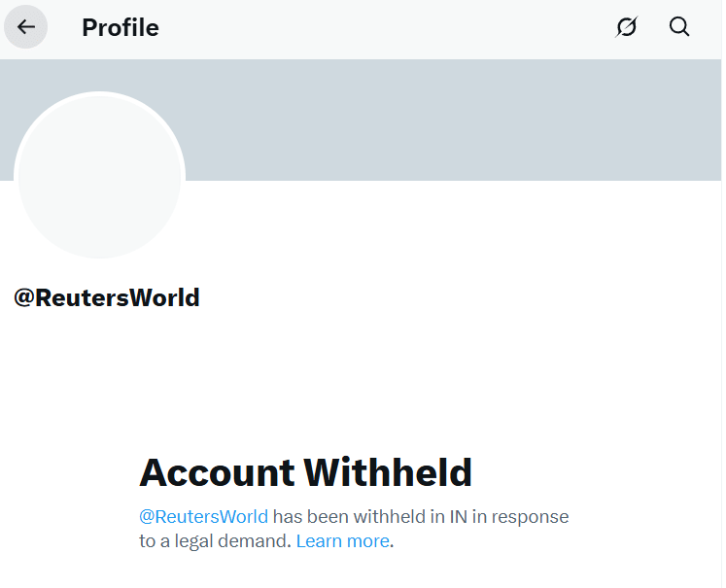
Task: Follow the Learn more link
Action: pos(342,541)
